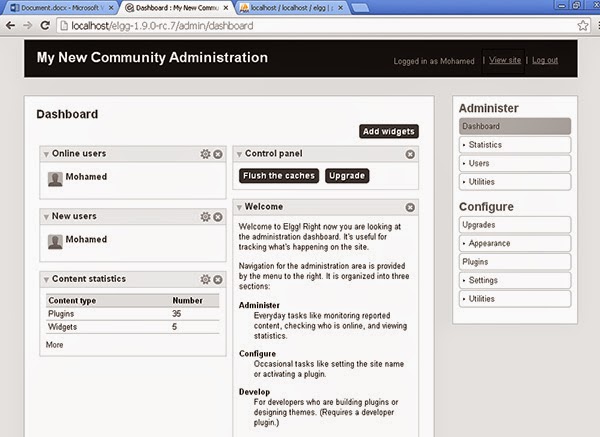Screen dimensions: 600x437
Task: Follow the View site link
Action: [505, 60]
